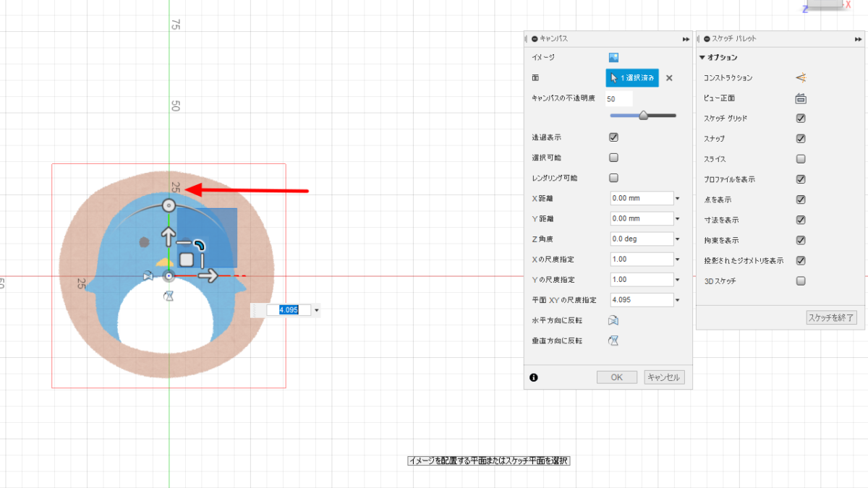Click the vertical flip icon in Canvas panel
This screenshot has height=488, width=868.
613,341
